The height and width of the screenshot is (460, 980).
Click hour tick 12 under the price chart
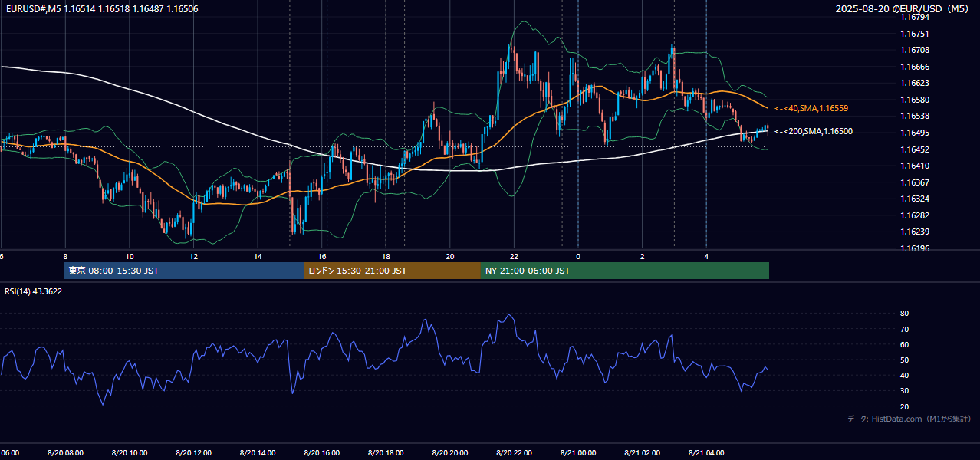(194, 256)
